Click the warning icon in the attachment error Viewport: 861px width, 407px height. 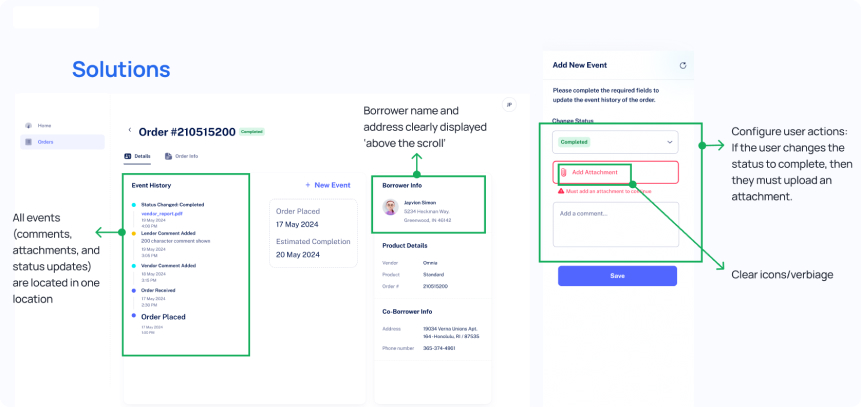pos(561,191)
